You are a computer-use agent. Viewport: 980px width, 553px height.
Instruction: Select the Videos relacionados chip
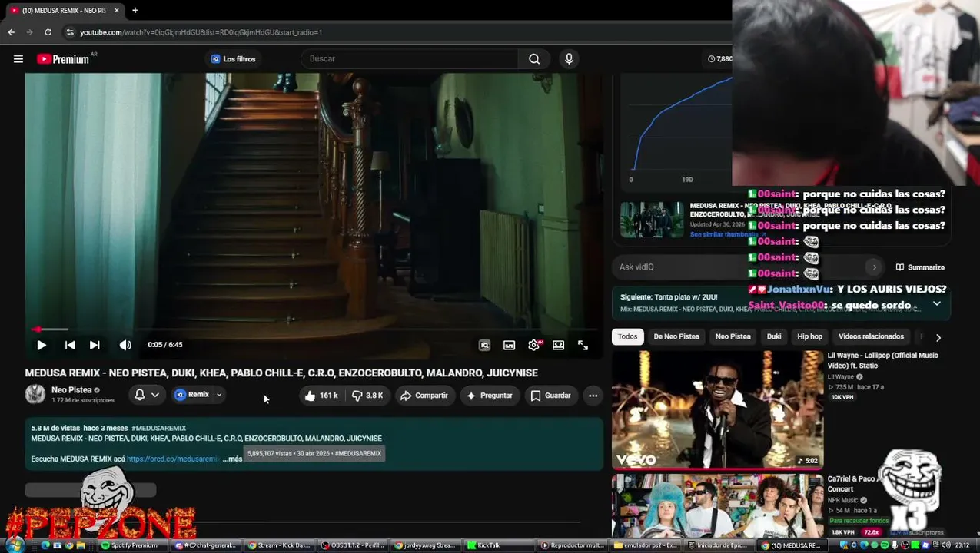coord(871,336)
